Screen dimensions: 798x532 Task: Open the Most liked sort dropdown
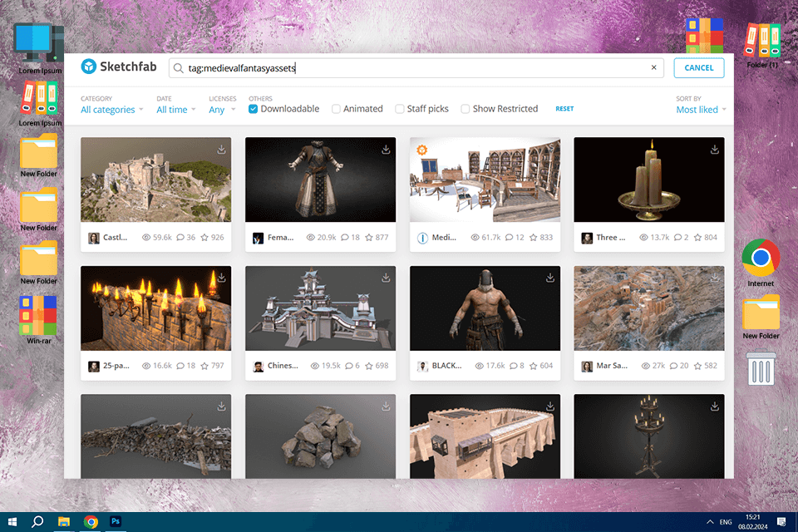coord(701,110)
